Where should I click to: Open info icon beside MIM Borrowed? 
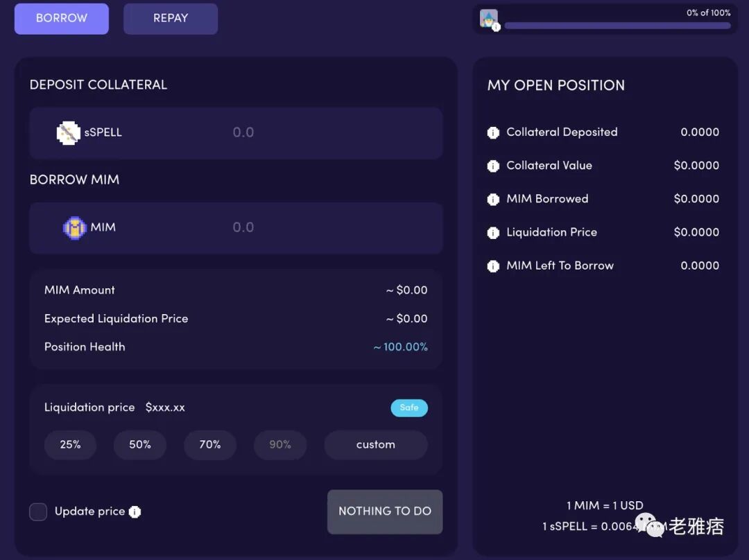(x=493, y=200)
